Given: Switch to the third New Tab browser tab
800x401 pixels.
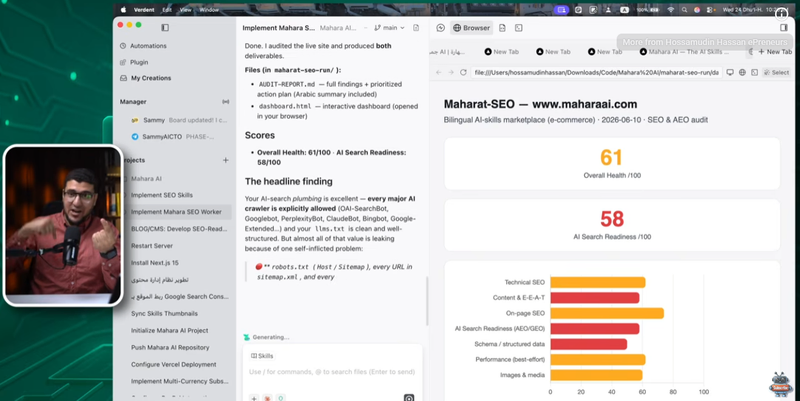Looking at the screenshot, I should pyautogui.click(x=605, y=52).
